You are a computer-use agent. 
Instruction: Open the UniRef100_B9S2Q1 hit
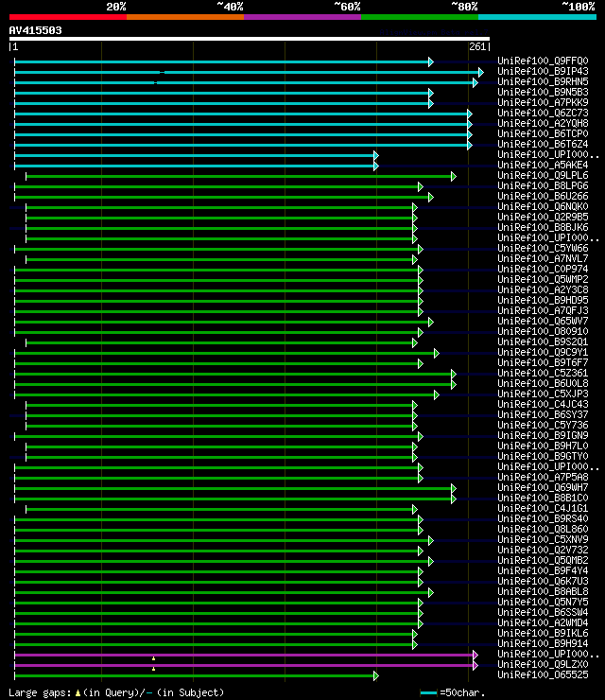pyautogui.click(x=543, y=342)
